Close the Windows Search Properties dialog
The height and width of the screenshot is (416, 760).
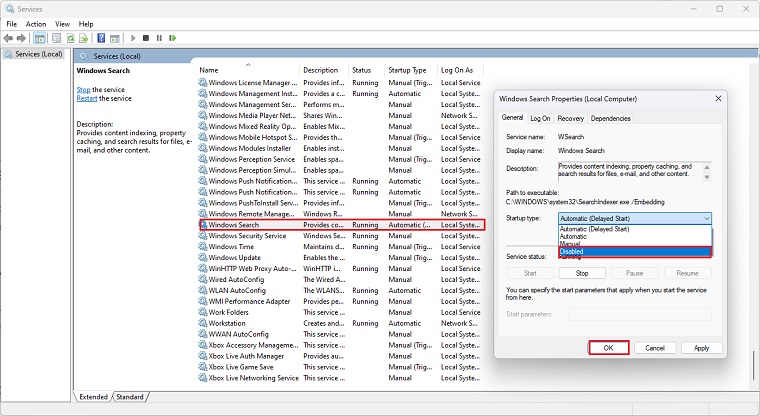coord(718,98)
